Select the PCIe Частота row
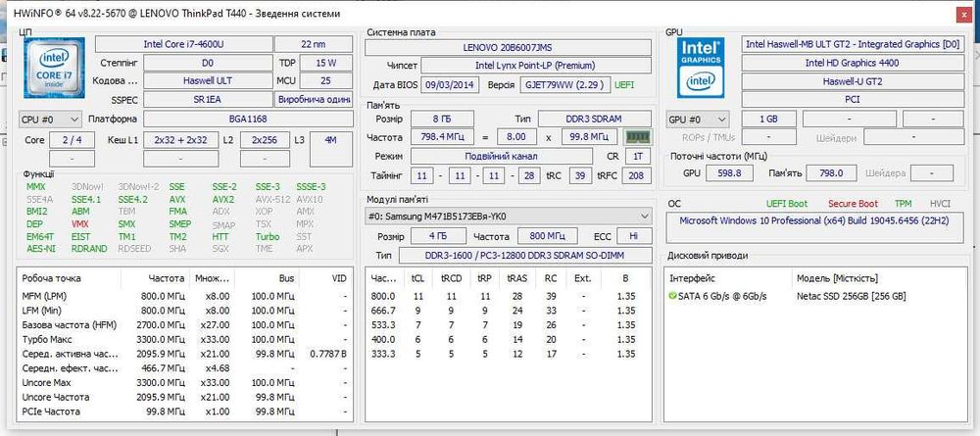This screenshot has width=980, height=436. tap(184, 411)
